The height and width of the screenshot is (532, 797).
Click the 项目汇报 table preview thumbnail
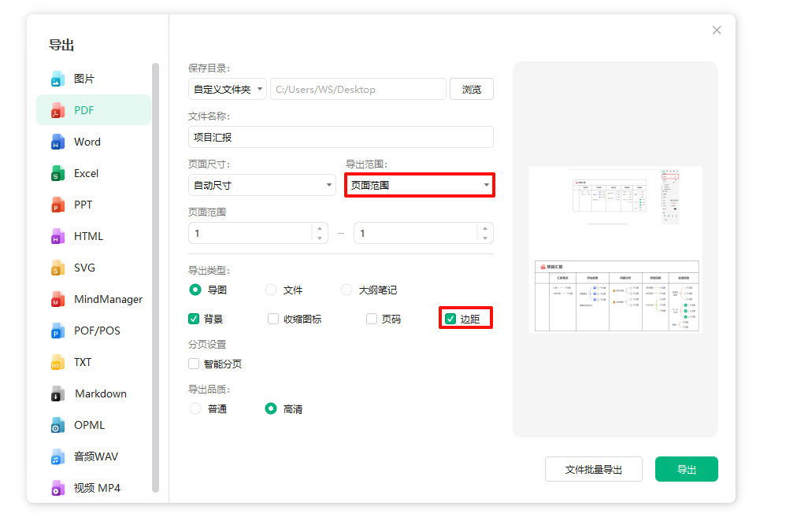tap(617, 296)
